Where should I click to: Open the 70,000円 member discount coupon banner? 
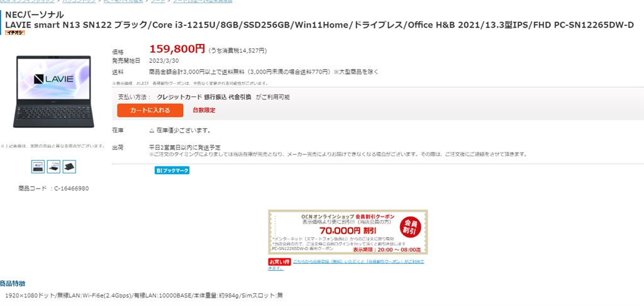(348, 232)
